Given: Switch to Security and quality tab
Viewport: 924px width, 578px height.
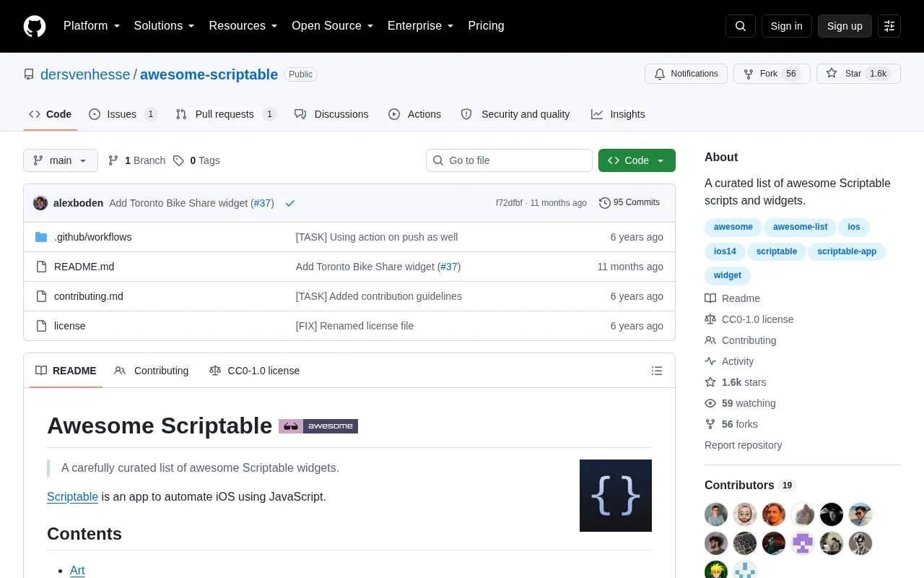Looking at the screenshot, I should (x=515, y=114).
